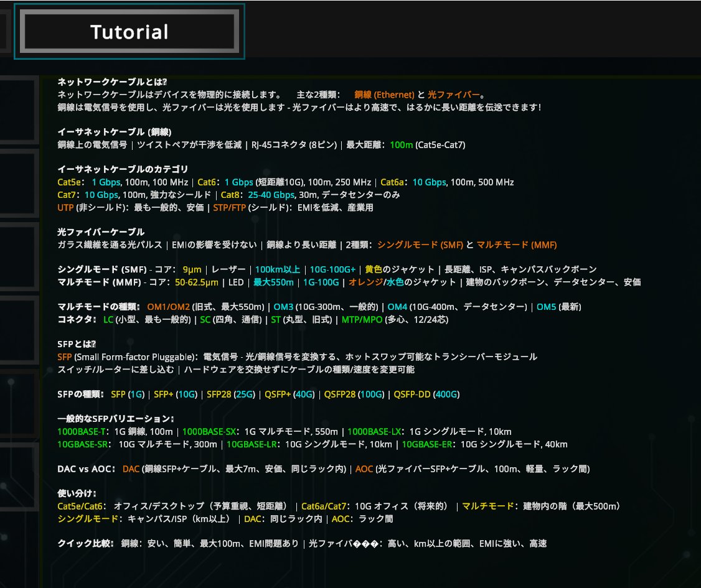Click the cyan 'OM5' term

[547, 307]
